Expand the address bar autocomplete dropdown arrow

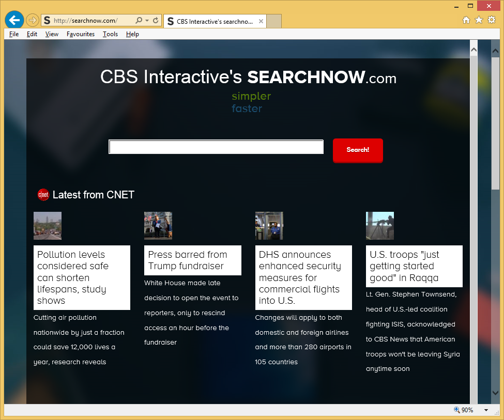click(x=147, y=21)
